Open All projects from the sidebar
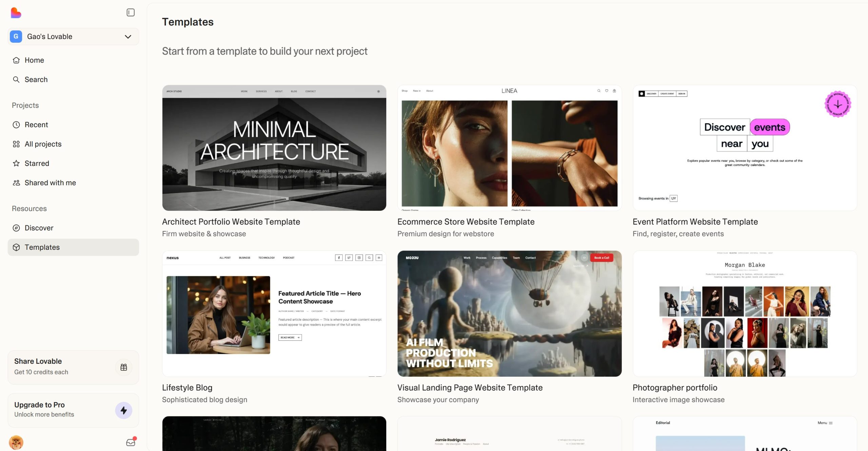Viewport: 868px width, 451px height. [43, 144]
